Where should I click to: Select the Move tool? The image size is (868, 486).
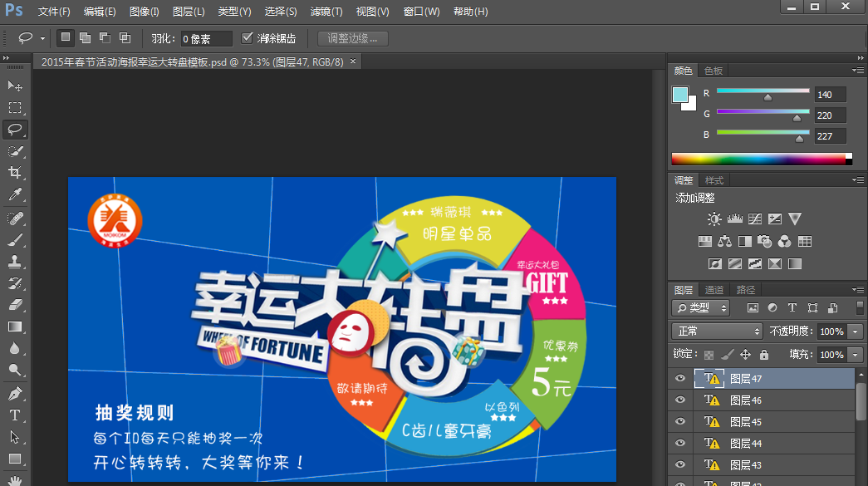[15, 86]
